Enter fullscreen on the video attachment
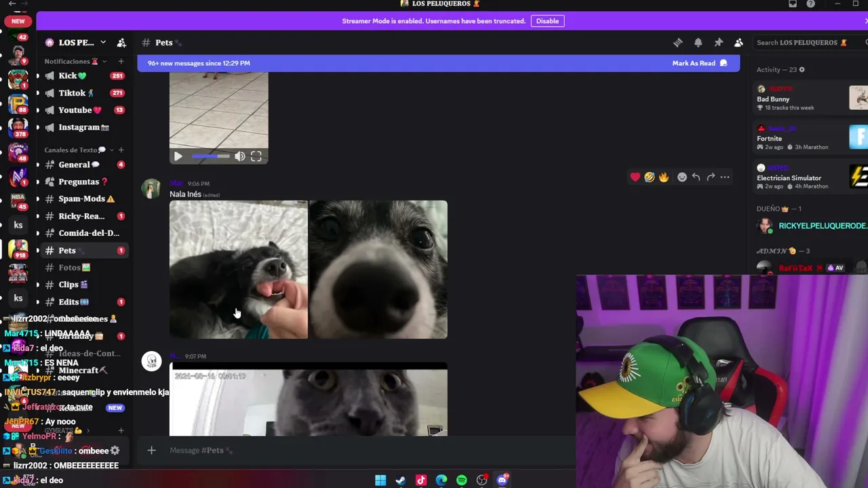Viewport: 868px width, 488px height. tap(256, 157)
